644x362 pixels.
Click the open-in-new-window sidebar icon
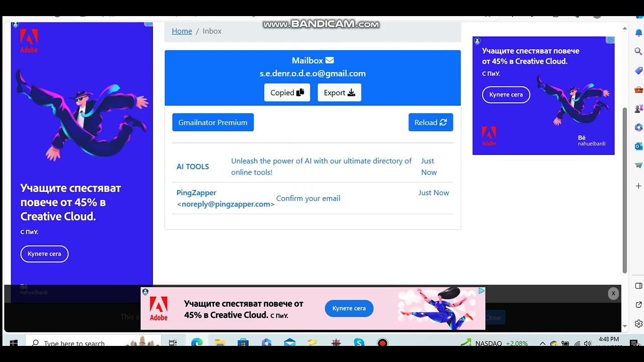638,305
